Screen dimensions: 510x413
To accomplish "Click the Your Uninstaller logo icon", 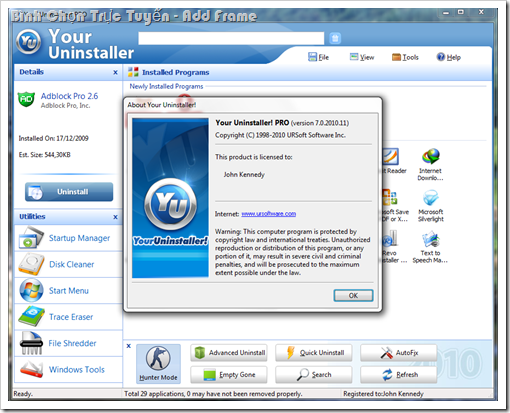I will coord(29,42).
